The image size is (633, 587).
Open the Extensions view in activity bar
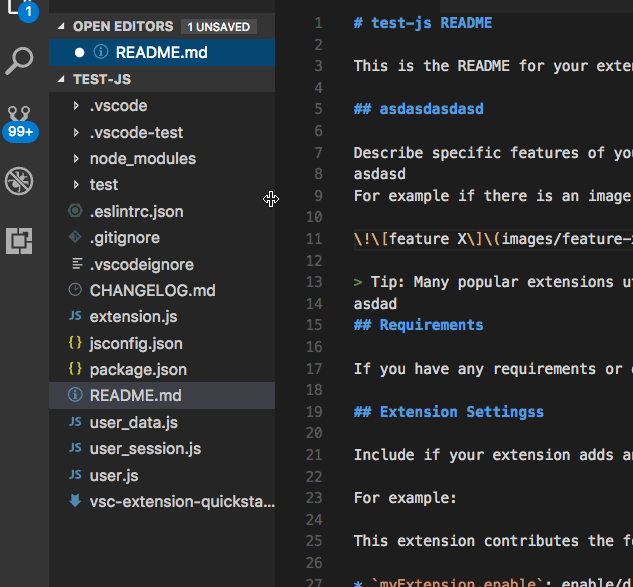tap(19, 241)
